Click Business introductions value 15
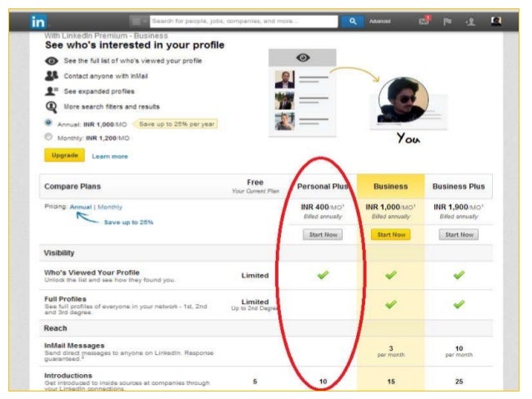 point(391,382)
